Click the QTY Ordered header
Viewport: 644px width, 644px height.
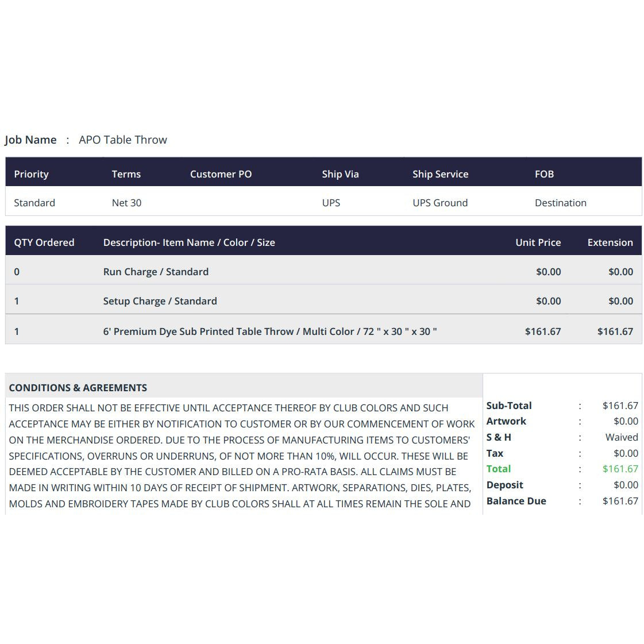tap(44, 243)
